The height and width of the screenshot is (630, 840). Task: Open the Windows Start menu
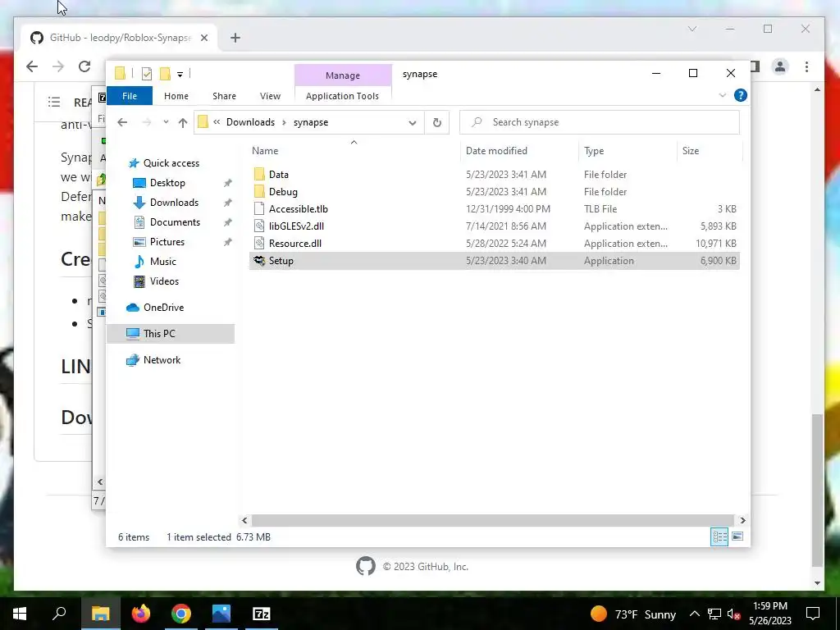[x=20, y=614]
